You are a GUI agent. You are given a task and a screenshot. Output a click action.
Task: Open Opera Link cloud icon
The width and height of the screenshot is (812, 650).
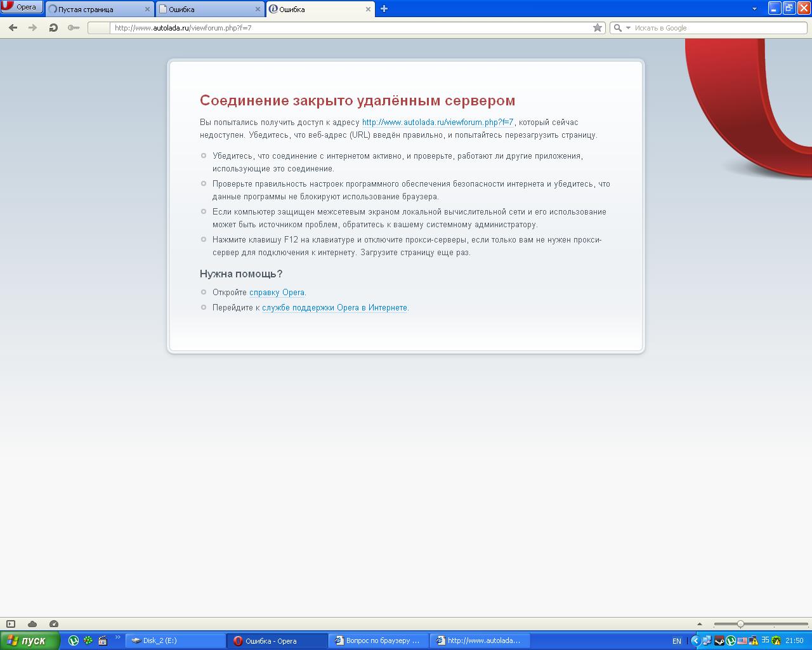32,624
